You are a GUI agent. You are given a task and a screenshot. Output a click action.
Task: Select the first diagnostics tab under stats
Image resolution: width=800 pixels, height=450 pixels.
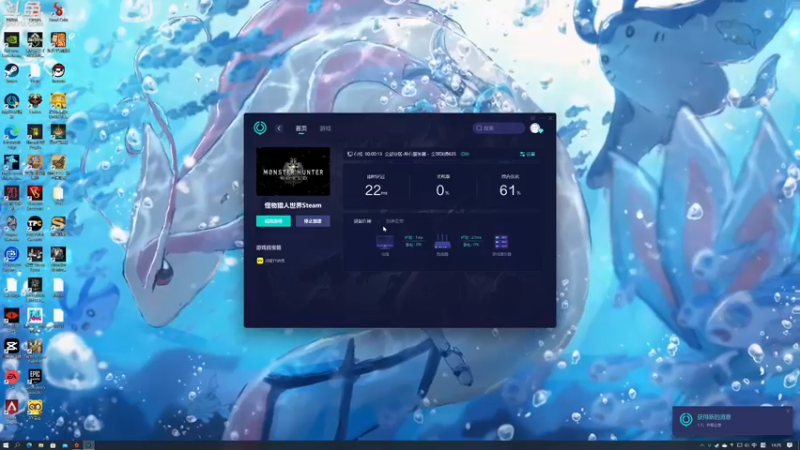362,221
